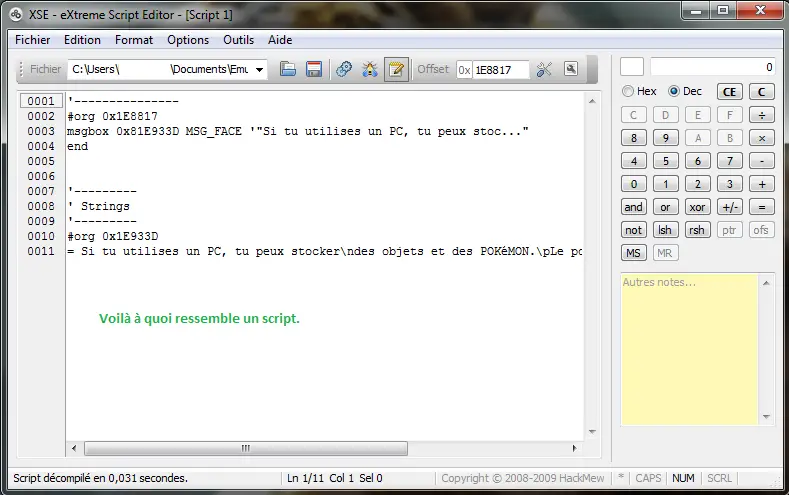Click the equals button on calculator

[x=762, y=207]
